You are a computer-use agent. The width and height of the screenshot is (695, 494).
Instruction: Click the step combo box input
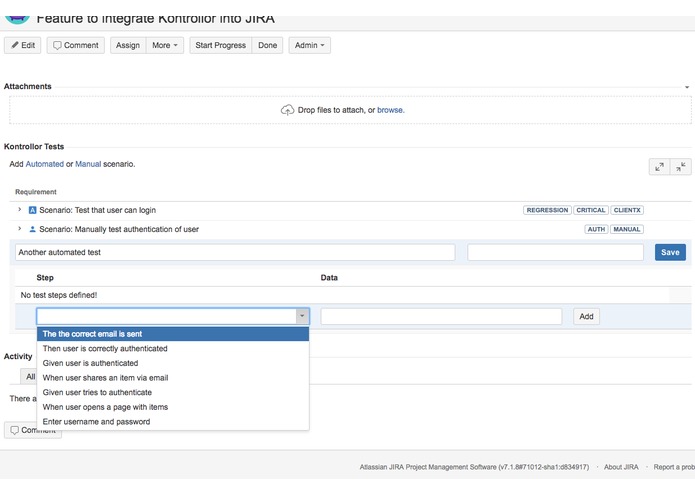(x=167, y=316)
